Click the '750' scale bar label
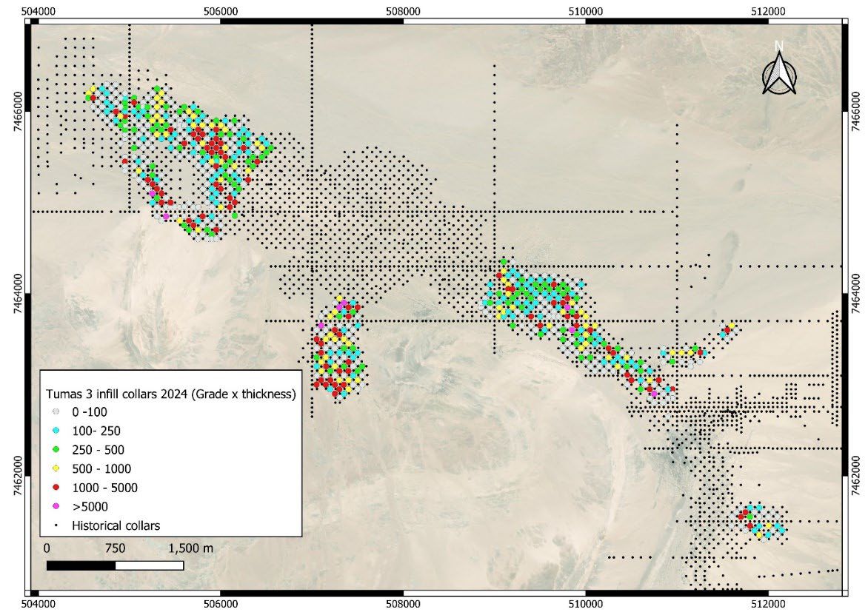868x612 pixels. click(116, 548)
